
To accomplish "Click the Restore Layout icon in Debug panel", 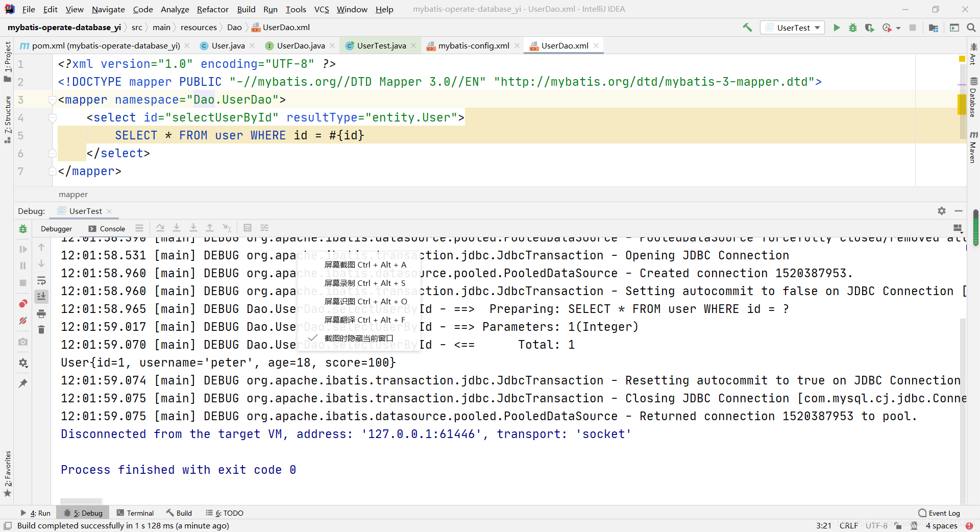I will (958, 228).
